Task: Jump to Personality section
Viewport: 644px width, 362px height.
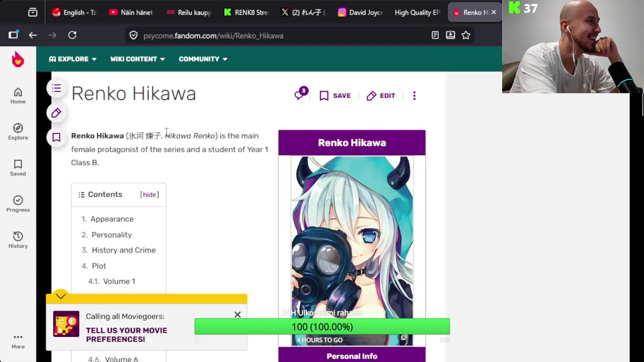Action: click(x=112, y=235)
